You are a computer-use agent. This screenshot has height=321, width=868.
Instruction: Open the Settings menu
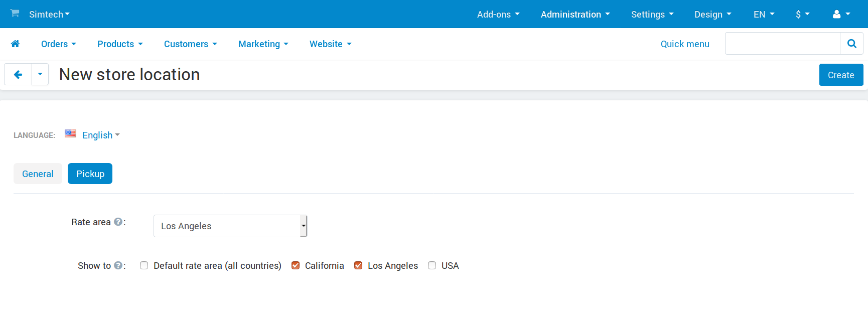pyautogui.click(x=652, y=14)
